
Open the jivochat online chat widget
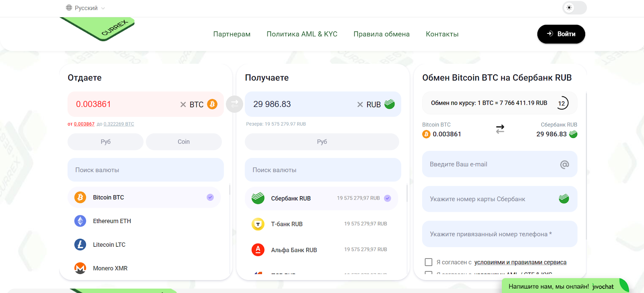[565, 286]
